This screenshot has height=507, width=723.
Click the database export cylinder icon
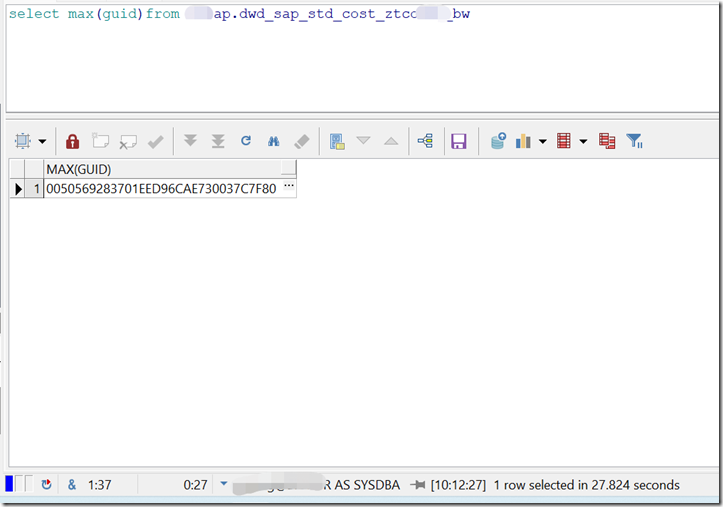[498, 141]
